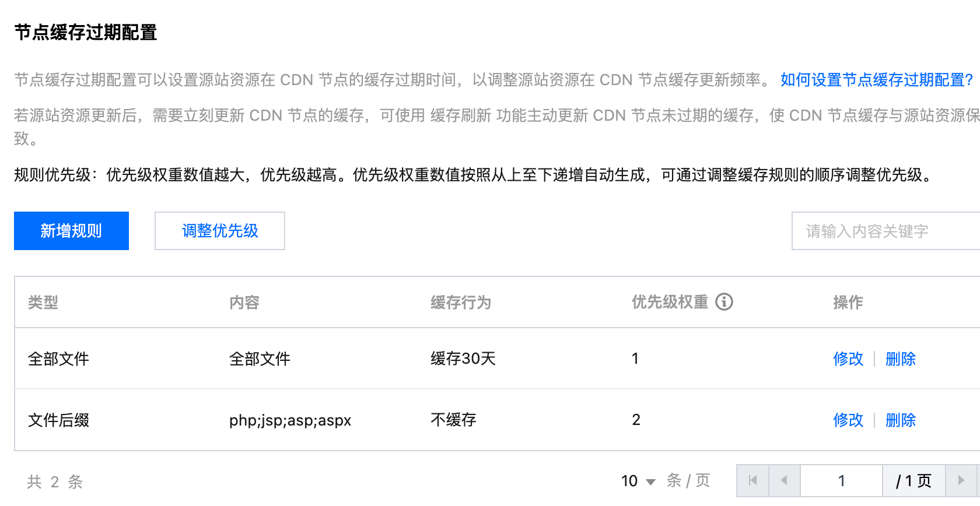Select the php;jsp;asp;aspx content cell
This screenshot has height=506, width=980.
click(x=290, y=420)
